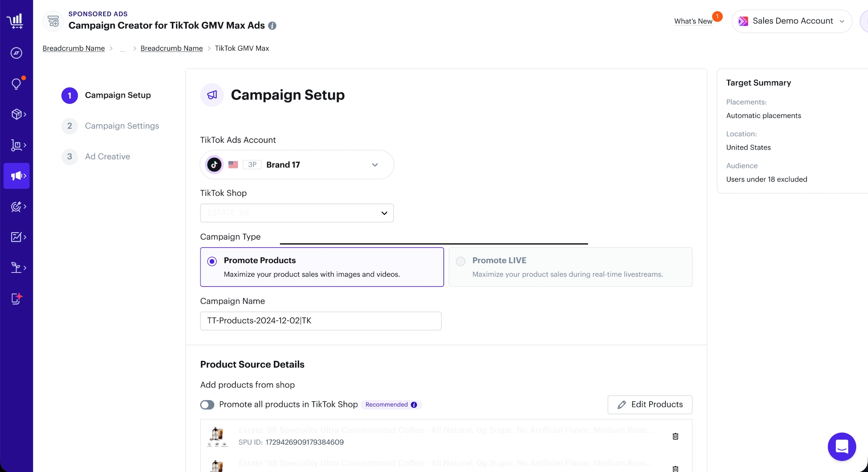Go to Campaign Settings step

pos(122,126)
